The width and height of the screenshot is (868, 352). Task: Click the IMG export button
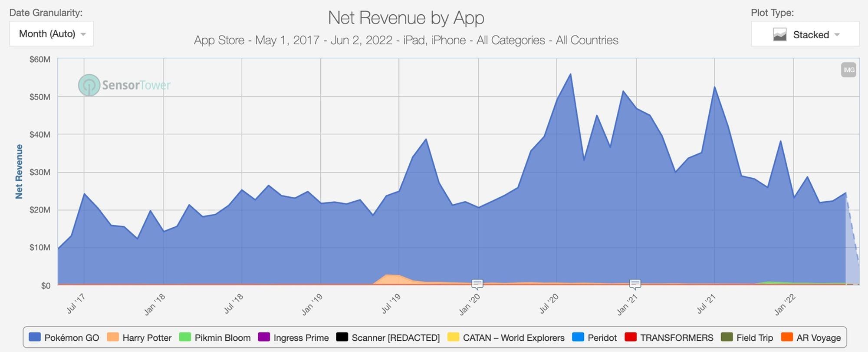pyautogui.click(x=848, y=70)
